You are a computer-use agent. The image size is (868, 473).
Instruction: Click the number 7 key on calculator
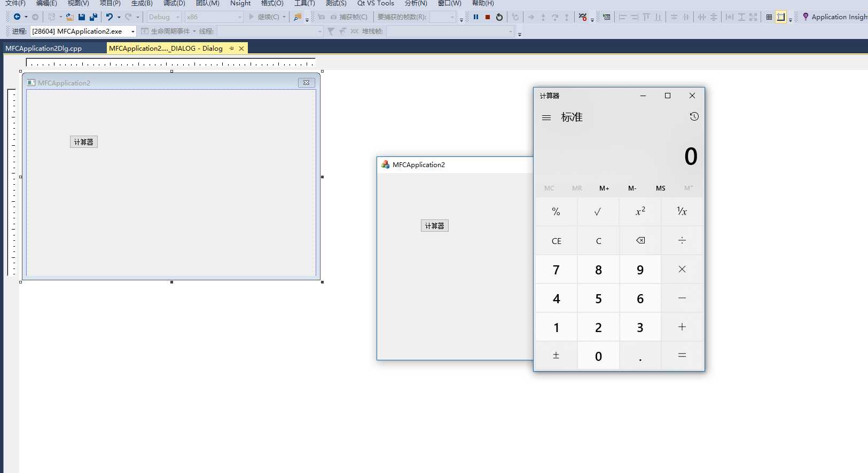[x=556, y=269]
